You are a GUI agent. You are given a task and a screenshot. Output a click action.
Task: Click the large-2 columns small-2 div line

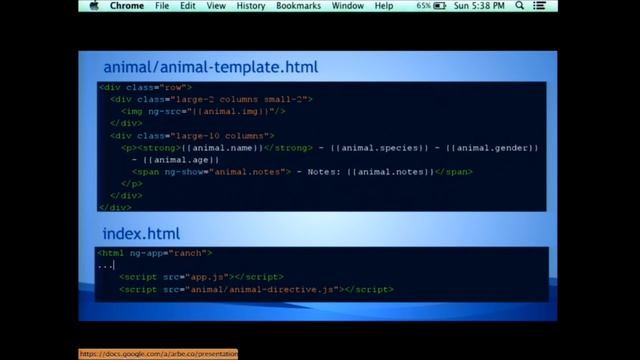[211, 100]
